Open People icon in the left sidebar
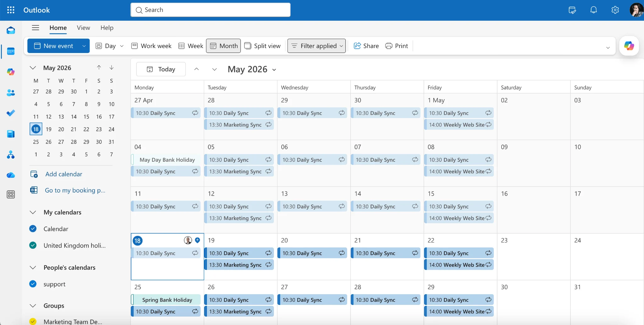Image resolution: width=644 pixels, height=325 pixels. tap(11, 93)
